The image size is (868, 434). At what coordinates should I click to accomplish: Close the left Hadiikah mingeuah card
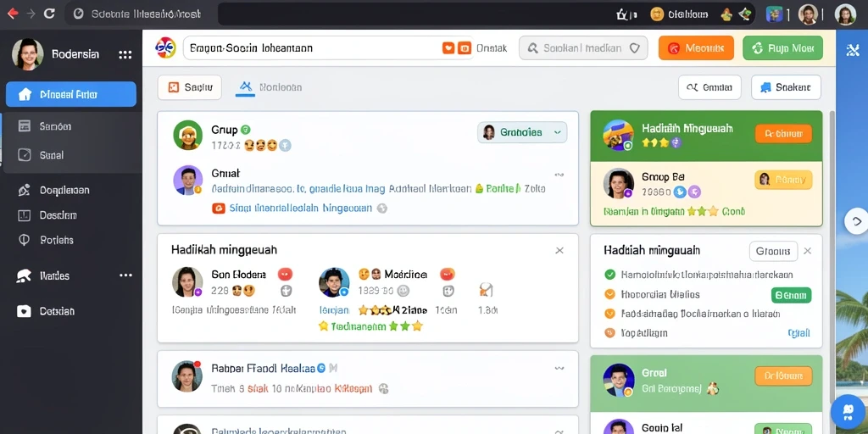click(559, 250)
